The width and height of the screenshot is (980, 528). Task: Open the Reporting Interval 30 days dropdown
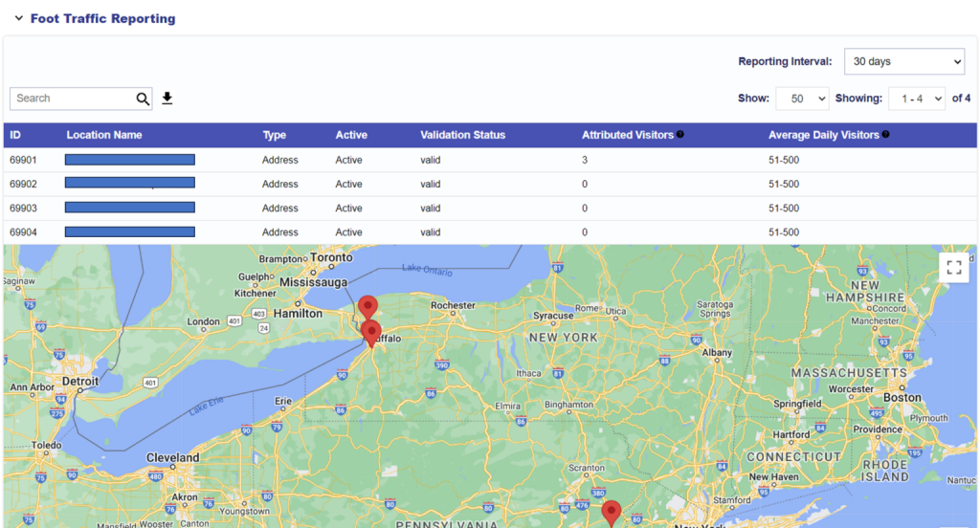coord(903,61)
